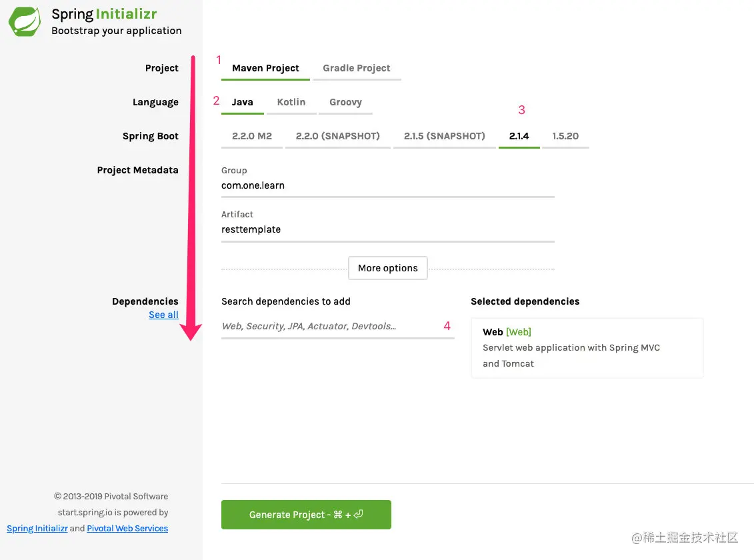Expand More options for project metadata

(x=387, y=268)
